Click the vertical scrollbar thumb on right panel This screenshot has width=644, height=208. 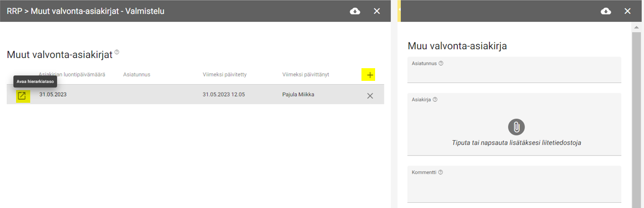[x=636, y=117]
